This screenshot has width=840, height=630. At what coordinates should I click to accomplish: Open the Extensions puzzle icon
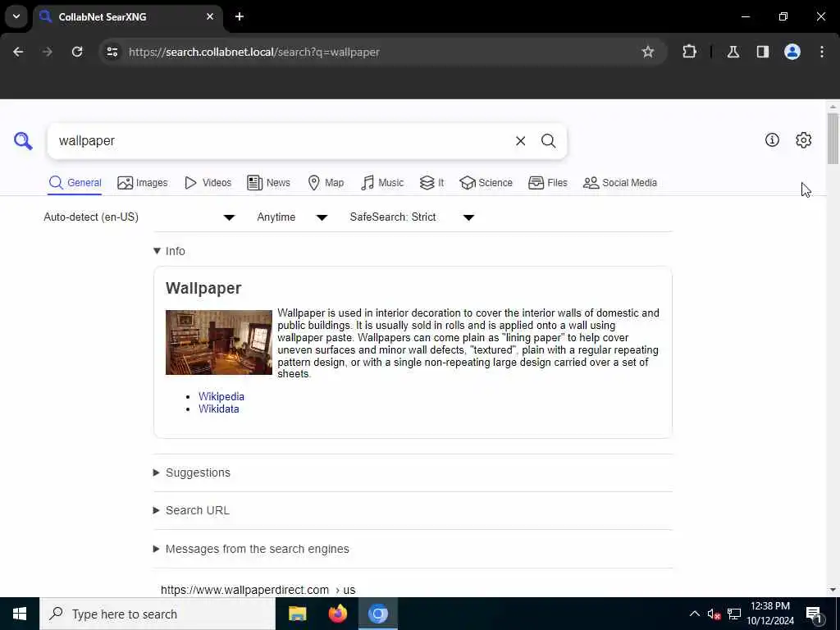point(689,52)
